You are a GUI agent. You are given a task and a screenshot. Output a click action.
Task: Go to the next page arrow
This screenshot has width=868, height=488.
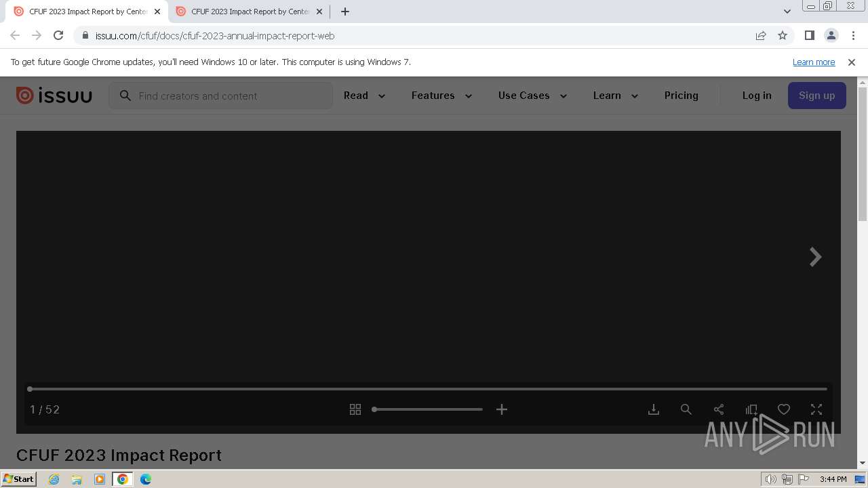pyautogui.click(x=816, y=257)
